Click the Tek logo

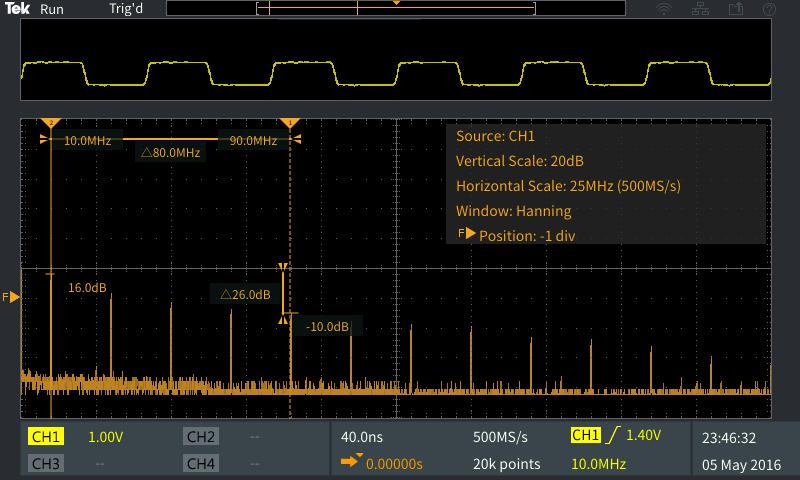point(17,8)
